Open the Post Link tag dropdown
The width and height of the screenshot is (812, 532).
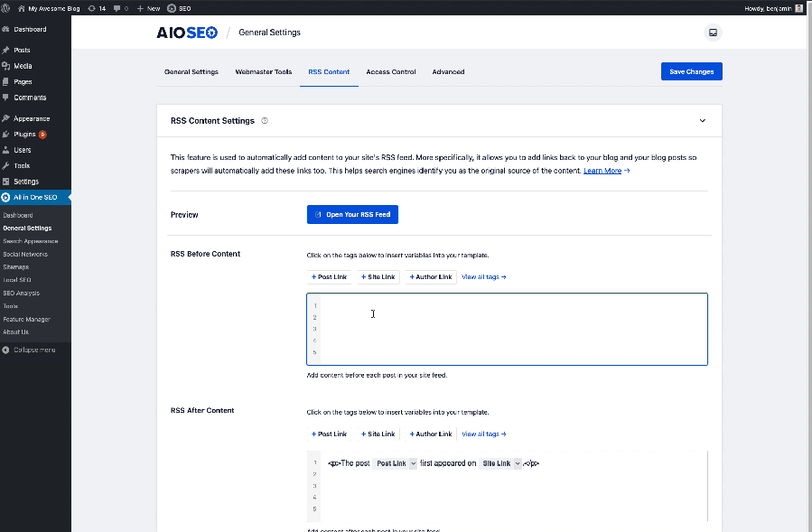point(413,463)
